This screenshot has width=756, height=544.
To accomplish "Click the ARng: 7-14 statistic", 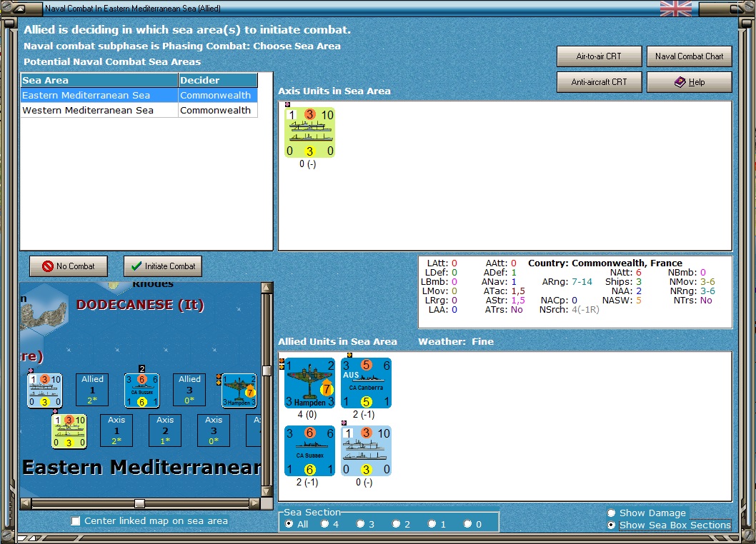I will [x=567, y=282].
